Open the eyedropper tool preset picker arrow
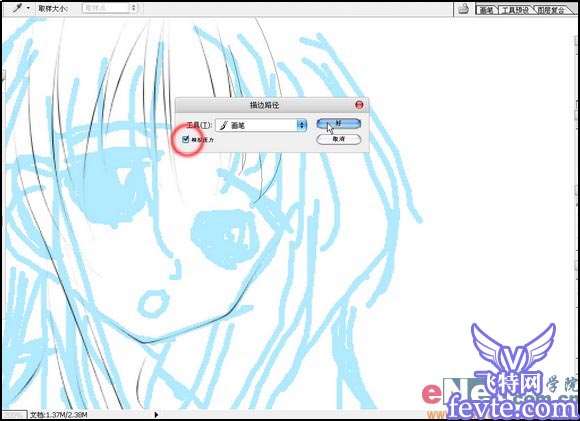Image resolution: width=580 pixels, height=421 pixels. pyautogui.click(x=28, y=8)
